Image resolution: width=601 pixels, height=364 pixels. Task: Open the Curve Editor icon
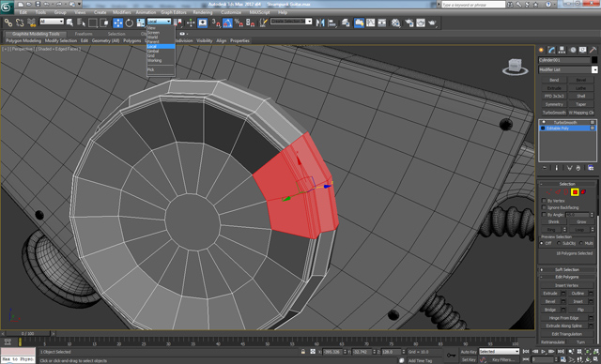click(370, 23)
